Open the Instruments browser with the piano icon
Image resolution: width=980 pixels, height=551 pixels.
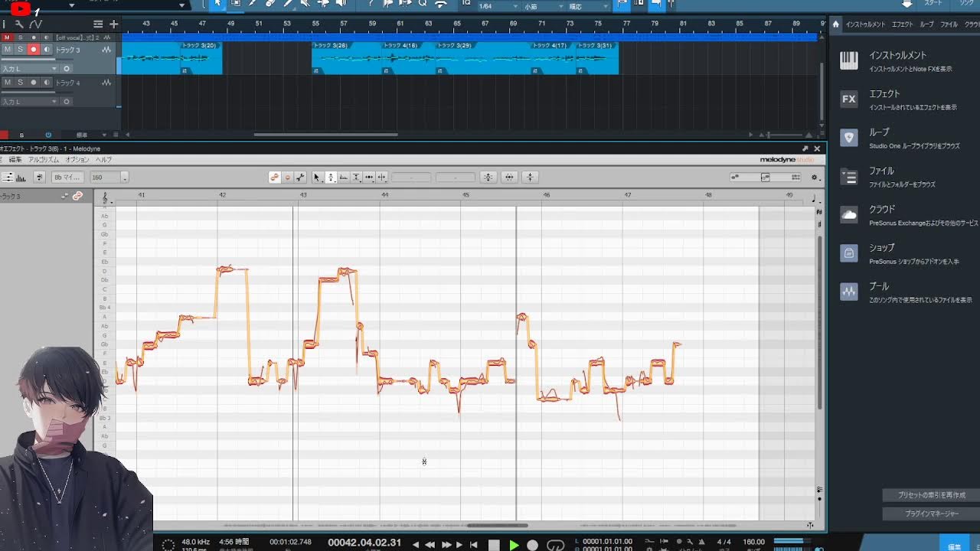[848, 61]
